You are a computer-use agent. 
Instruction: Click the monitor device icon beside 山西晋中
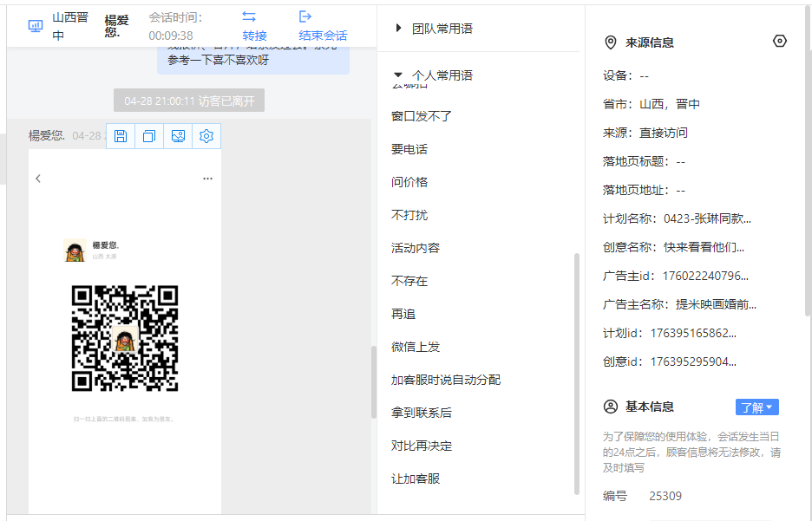(36, 26)
